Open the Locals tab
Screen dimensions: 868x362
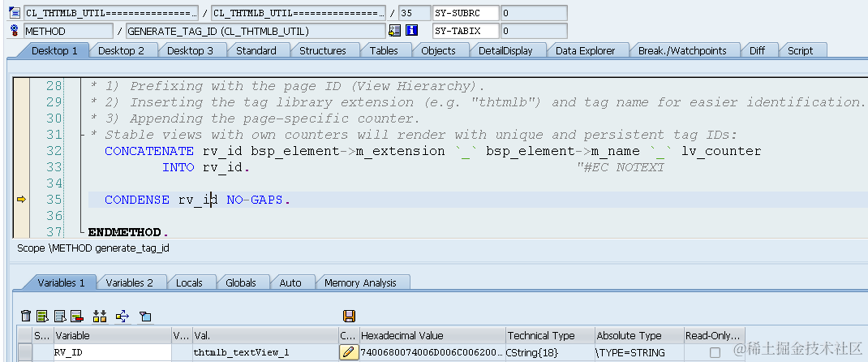pos(189,282)
